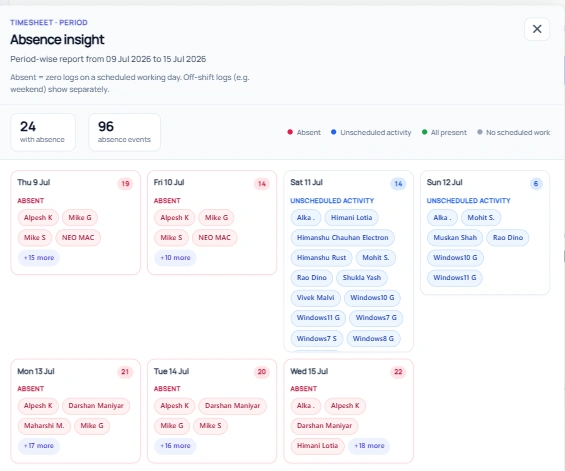Select Muskan Shah chip
The height and width of the screenshot is (471, 565).
(x=455, y=238)
